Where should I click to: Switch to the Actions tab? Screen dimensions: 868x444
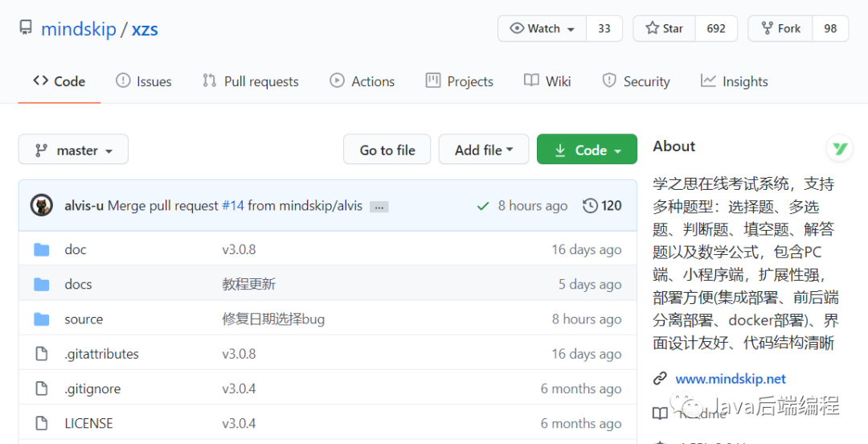[362, 81]
